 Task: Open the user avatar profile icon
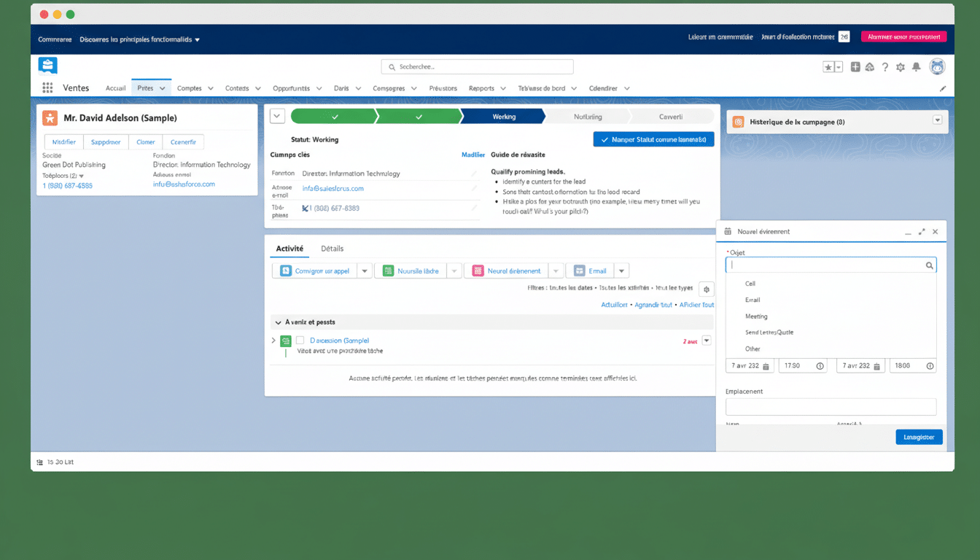(x=937, y=66)
